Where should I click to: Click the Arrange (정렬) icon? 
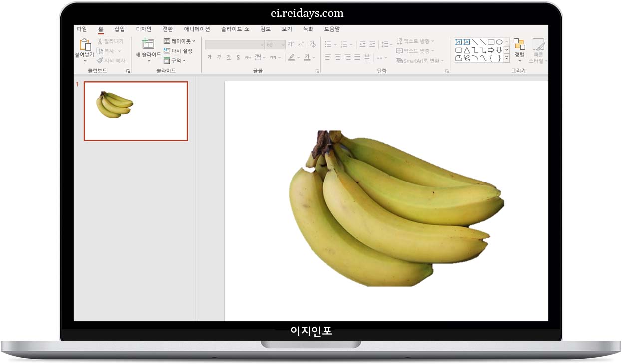tap(520, 48)
